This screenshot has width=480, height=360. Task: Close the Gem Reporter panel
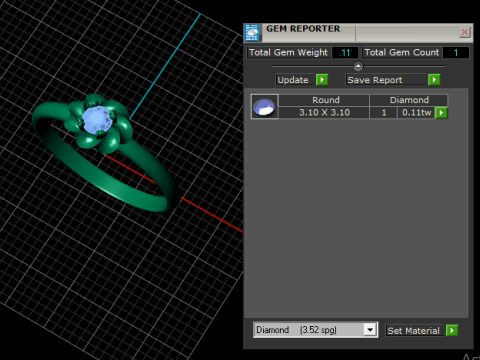465,32
